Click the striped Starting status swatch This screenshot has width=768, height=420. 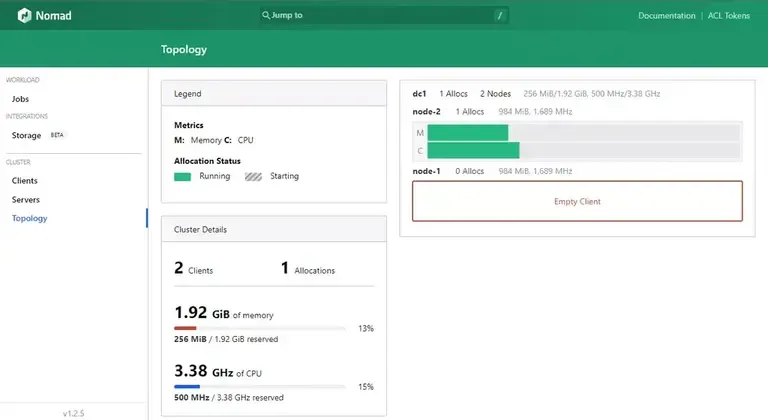[x=254, y=176]
